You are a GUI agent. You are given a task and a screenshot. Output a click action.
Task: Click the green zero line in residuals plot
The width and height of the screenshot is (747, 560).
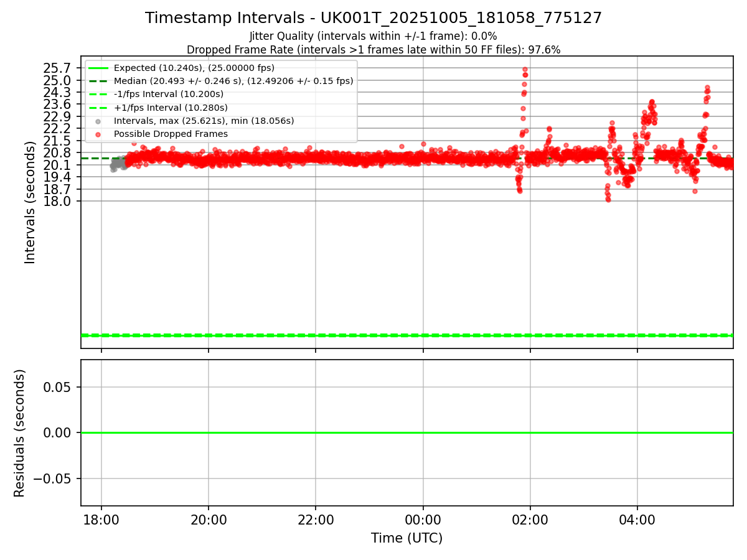[x=406, y=432]
